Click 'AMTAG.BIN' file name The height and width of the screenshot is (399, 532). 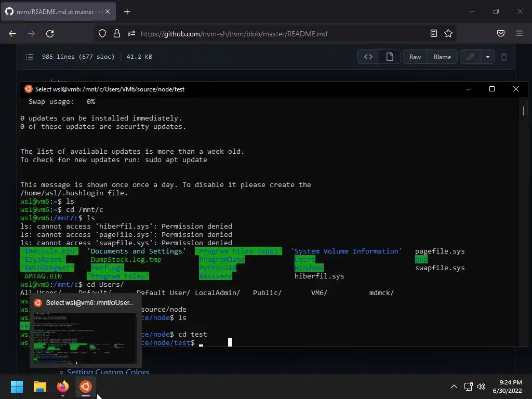point(43,276)
